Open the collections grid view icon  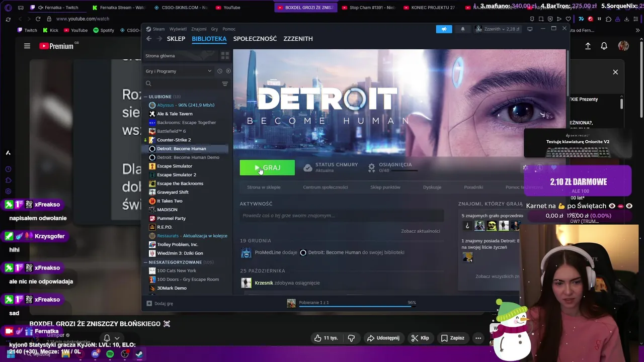[x=225, y=55]
